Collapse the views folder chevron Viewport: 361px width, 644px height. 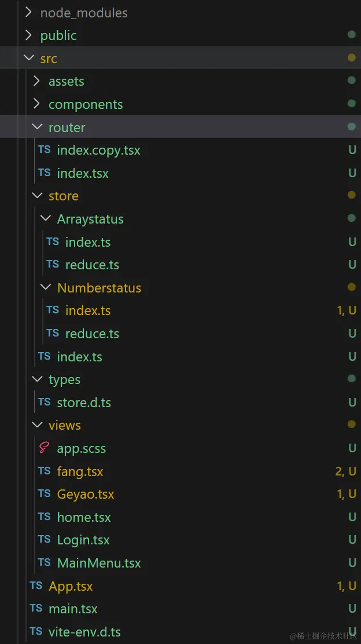click(x=38, y=425)
